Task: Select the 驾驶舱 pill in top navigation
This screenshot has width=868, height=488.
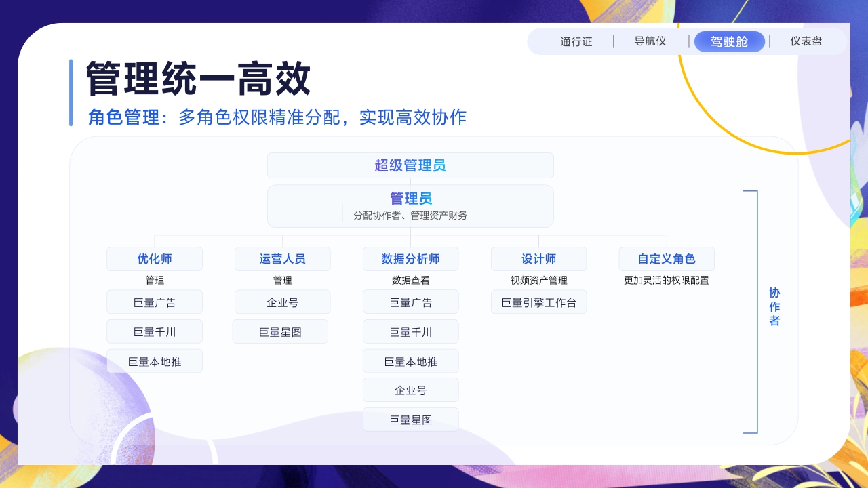Action: coord(729,41)
